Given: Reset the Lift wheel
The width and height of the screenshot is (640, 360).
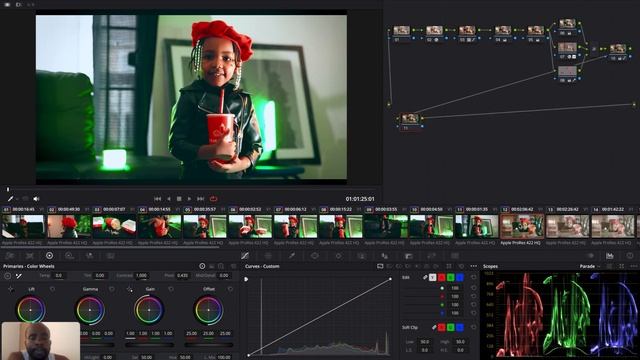Looking at the screenshot, I should pos(52,289).
